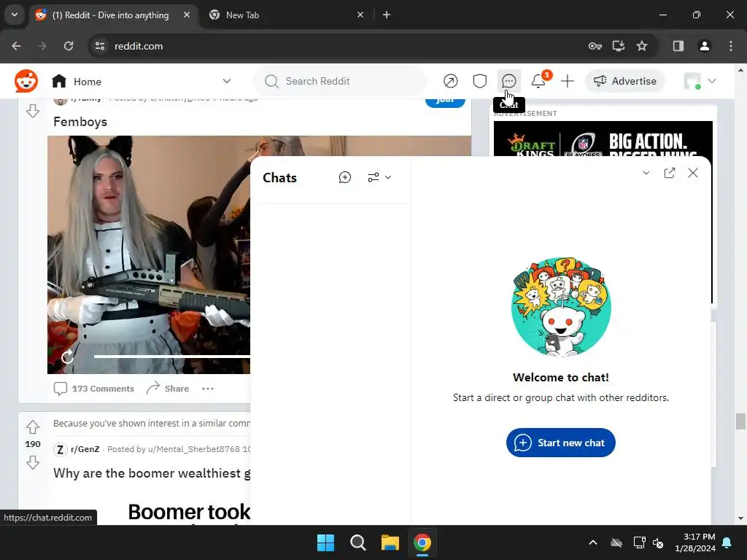Open the r/GenZ subreddit link

[x=85, y=449]
